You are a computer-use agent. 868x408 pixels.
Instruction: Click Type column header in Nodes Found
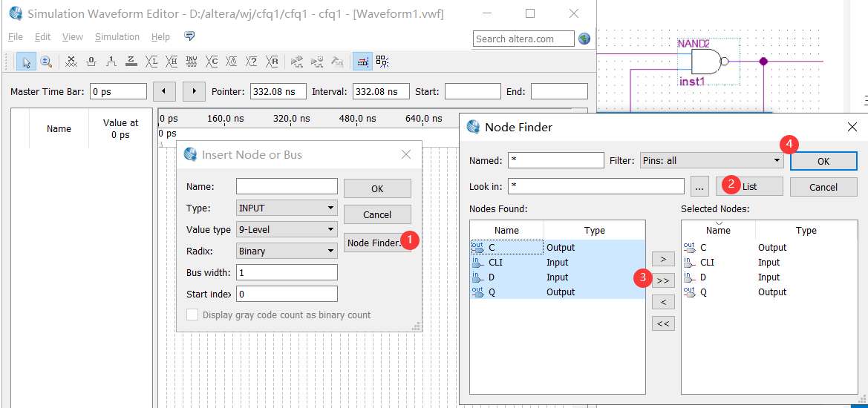point(595,231)
